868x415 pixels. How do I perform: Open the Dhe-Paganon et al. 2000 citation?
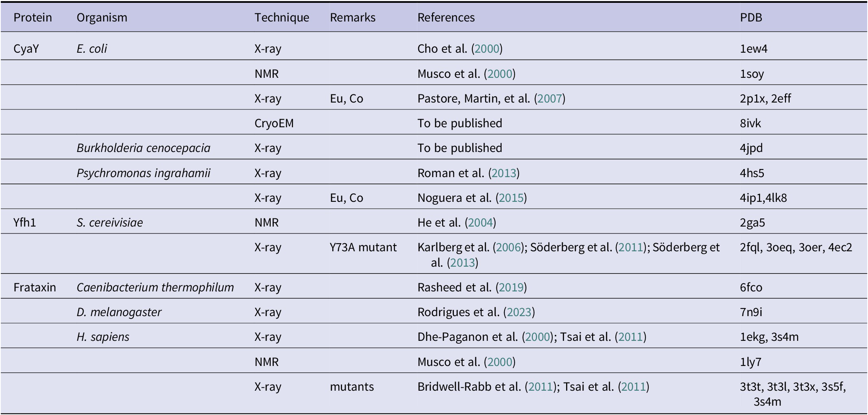[537, 337]
